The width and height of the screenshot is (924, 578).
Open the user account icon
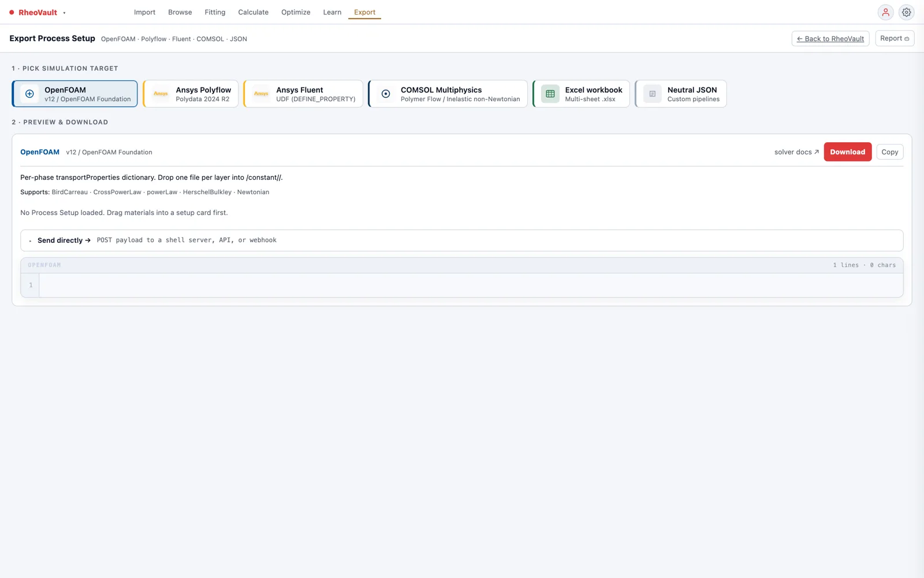pos(885,12)
